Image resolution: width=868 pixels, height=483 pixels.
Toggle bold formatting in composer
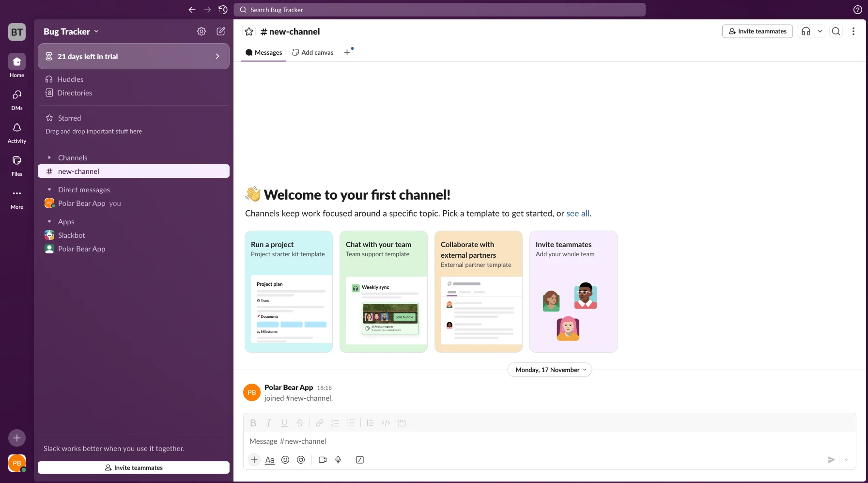point(253,423)
